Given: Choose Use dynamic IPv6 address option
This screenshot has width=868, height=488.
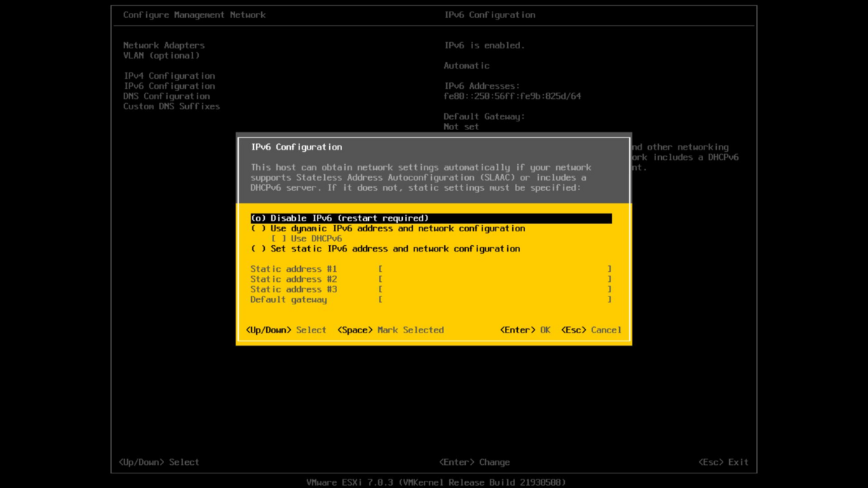Looking at the screenshot, I should (x=388, y=228).
